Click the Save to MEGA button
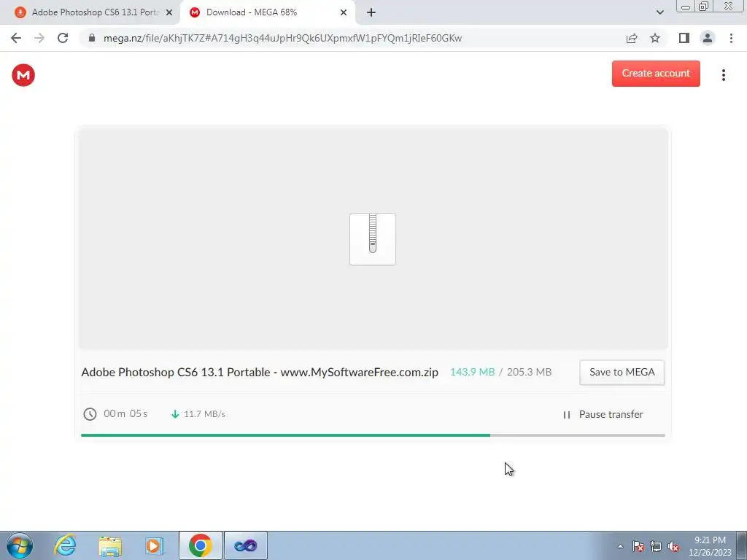The width and height of the screenshot is (747, 560). tap(622, 373)
